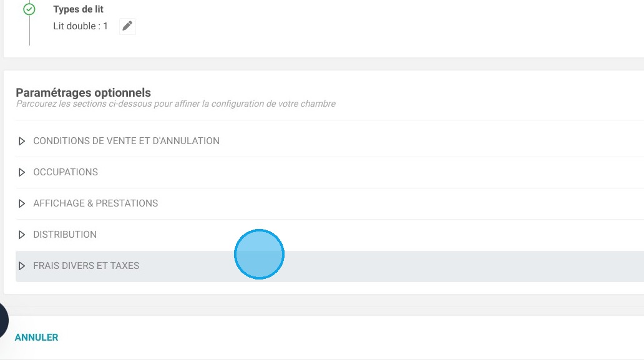Select the Types de lit step heading
This screenshot has height=360, width=644.
(x=78, y=9)
